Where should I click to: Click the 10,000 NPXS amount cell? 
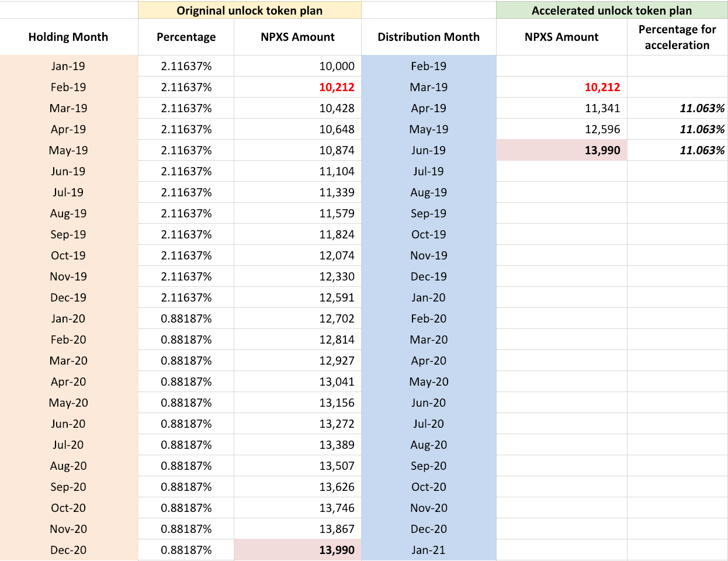tap(298, 66)
